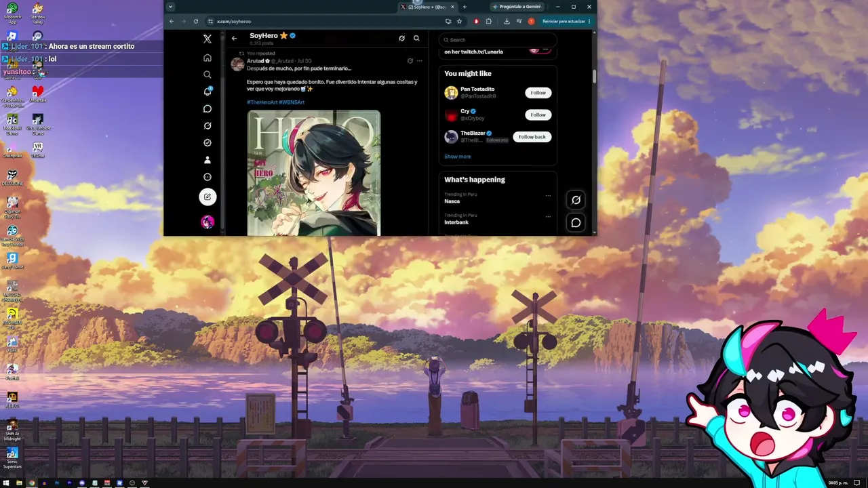This screenshot has height=488, width=868.
Task: Open the Stardew Valley desktop shortcut
Action: 38,12
